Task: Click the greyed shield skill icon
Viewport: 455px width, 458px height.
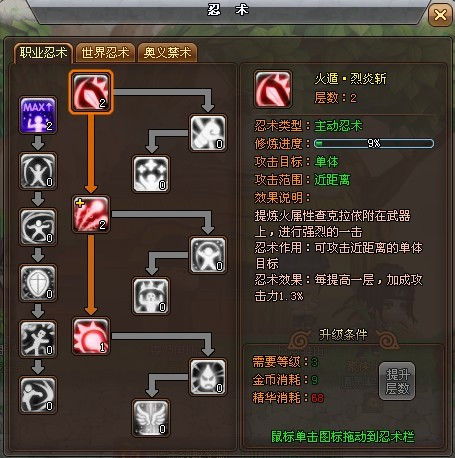Action: pyautogui.click(x=38, y=283)
